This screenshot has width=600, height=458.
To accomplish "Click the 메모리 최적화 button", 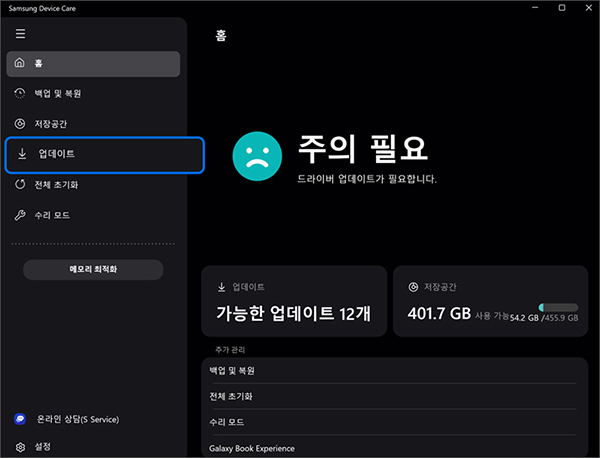I will click(93, 269).
